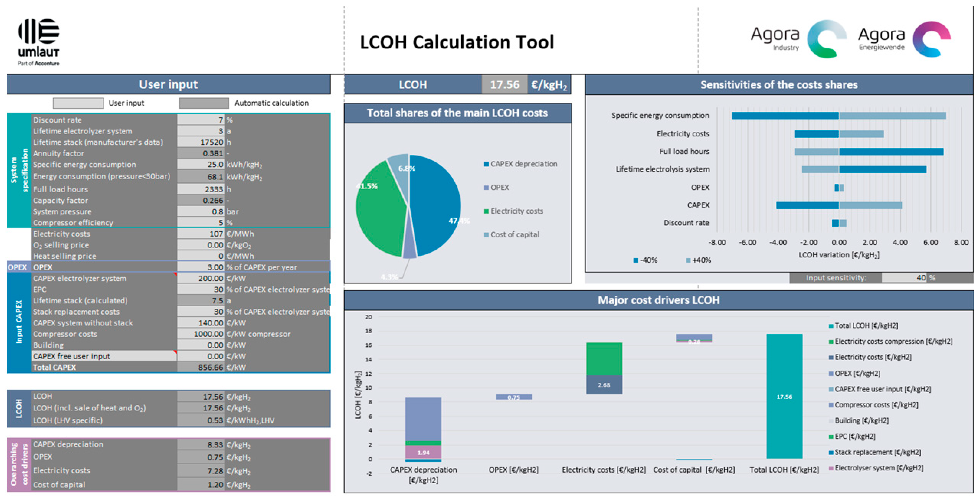Select the O2 selling price input cell

[x=201, y=245]
